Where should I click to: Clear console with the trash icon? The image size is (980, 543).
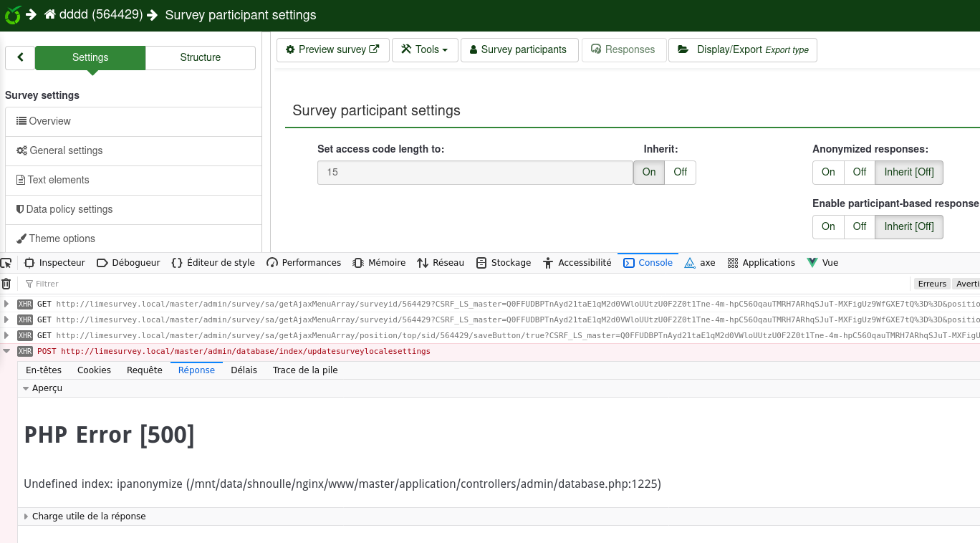click(x=6, y=284)
